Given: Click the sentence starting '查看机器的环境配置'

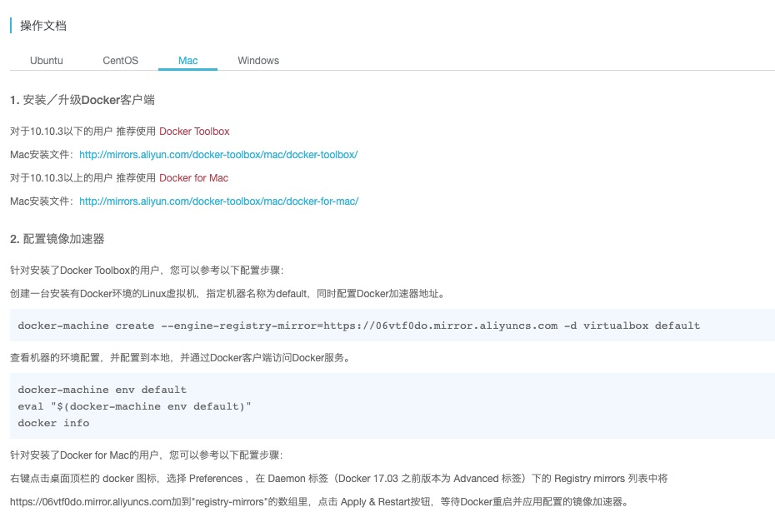Looking at the screenshot, I should coord(181,358).
